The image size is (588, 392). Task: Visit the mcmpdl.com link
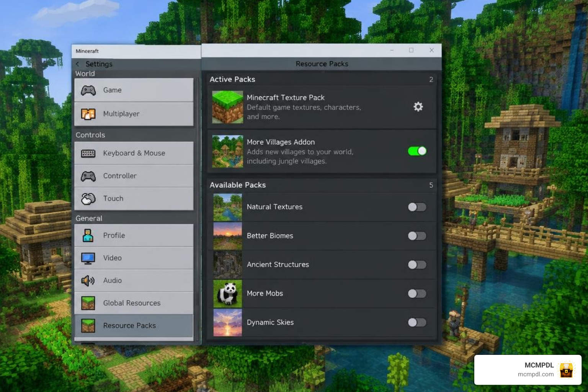pyautogui.click(x=536, y=374)
